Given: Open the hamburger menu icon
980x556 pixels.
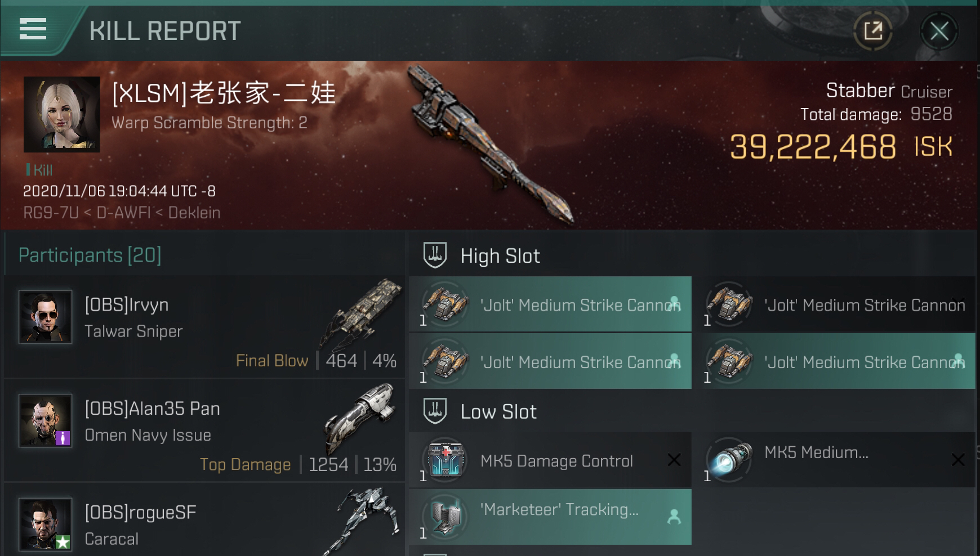Looking at the screenshot, I should click(x=33, y=29).
